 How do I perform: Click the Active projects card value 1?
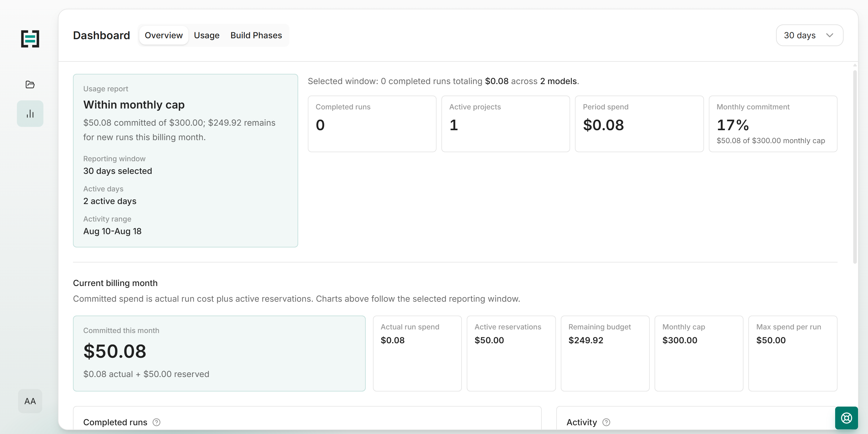pos(453,125)
